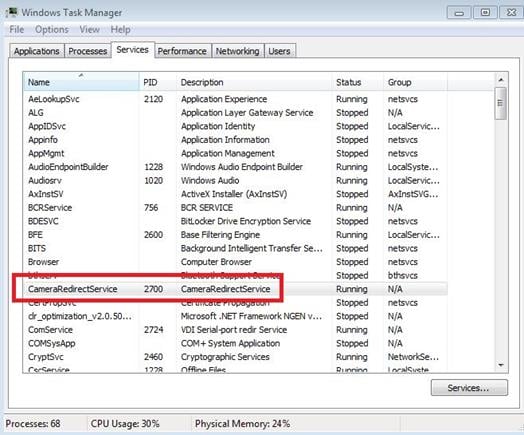Click the COM+ System Application description
The height and width of the screenshot is (435, 524).
(x=230, y=343)
